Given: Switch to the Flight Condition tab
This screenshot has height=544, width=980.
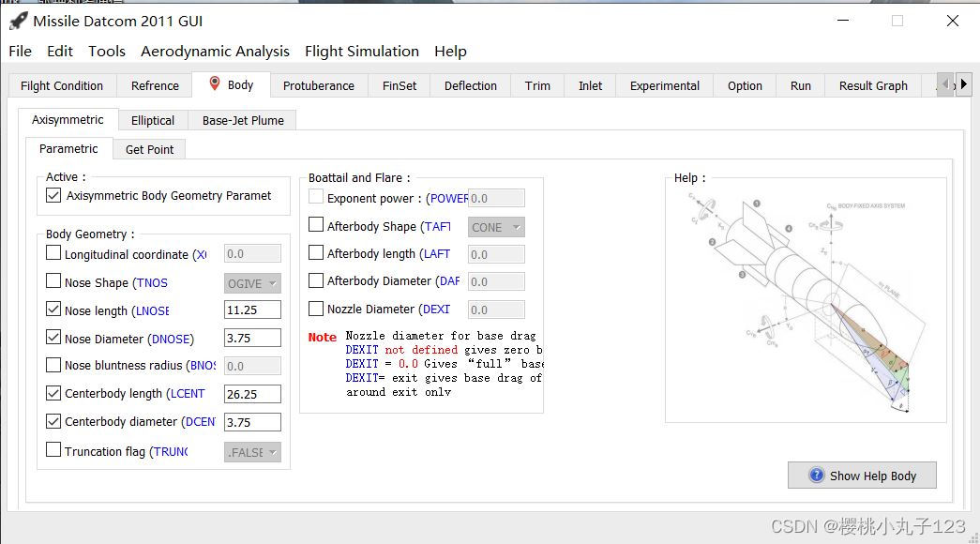Looking at the screenshot, I should coord(62,85).
